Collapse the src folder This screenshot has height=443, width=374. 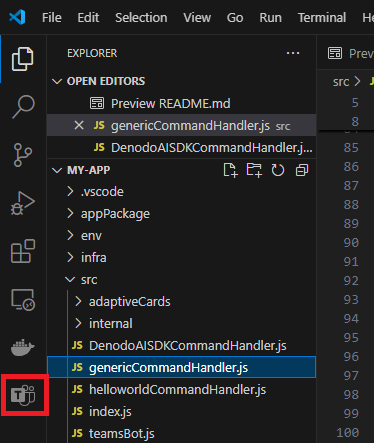tap(70, 279)
